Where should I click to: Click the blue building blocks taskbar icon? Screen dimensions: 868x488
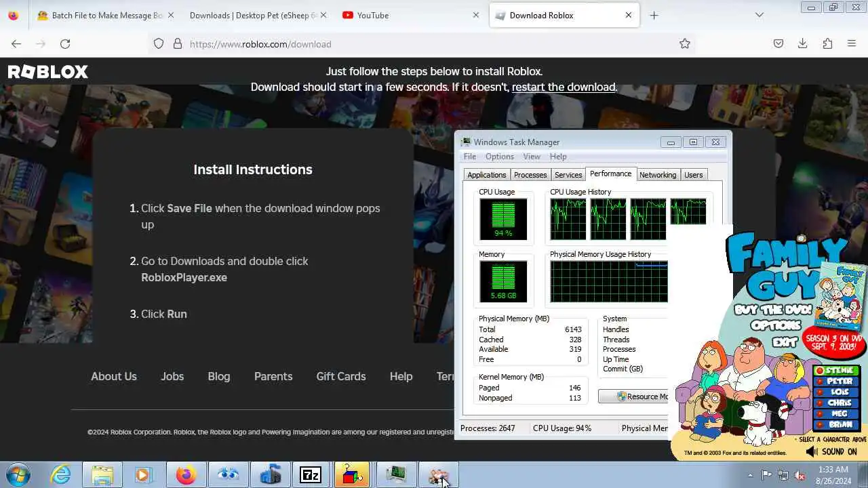pos(270,475)
